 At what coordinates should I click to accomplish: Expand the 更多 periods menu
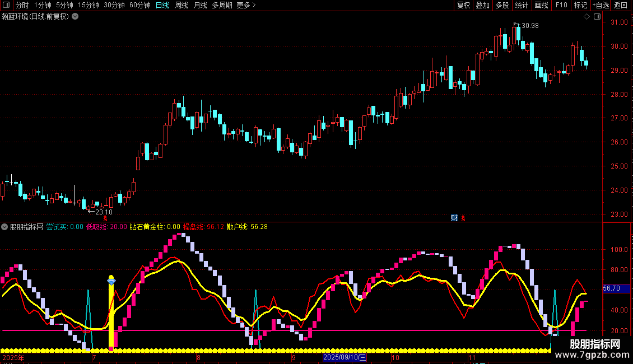point(246,5)
